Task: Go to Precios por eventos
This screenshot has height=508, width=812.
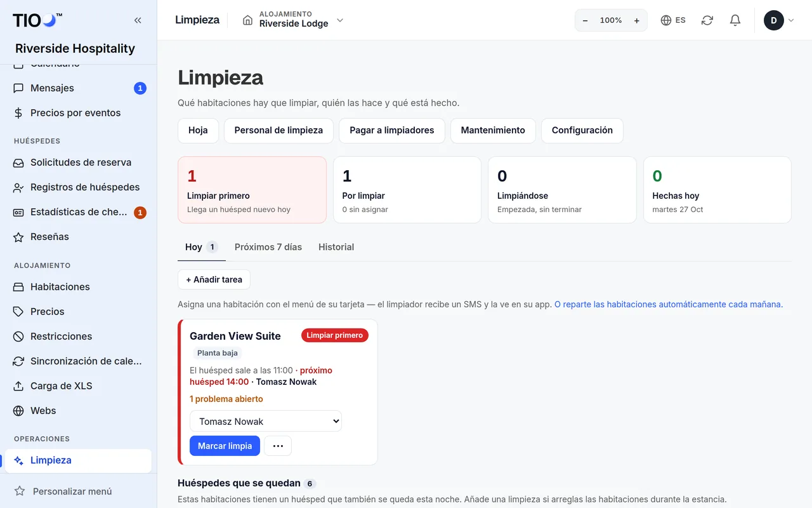Action: [78, 113]
